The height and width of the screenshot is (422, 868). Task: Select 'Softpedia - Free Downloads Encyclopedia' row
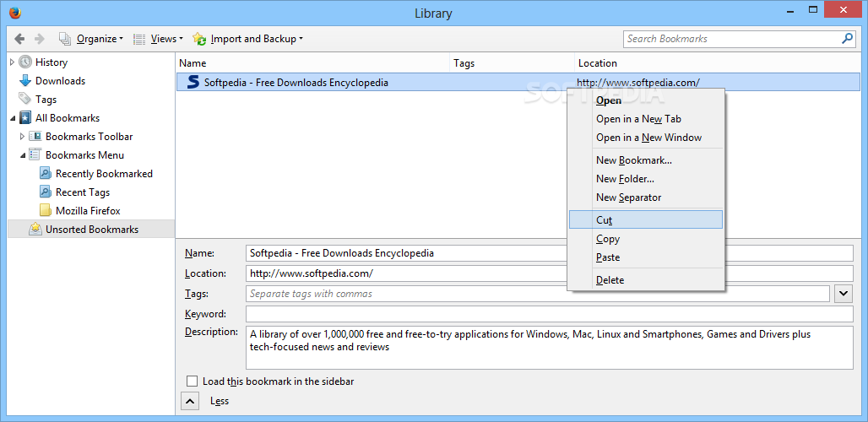coord(518,83)
